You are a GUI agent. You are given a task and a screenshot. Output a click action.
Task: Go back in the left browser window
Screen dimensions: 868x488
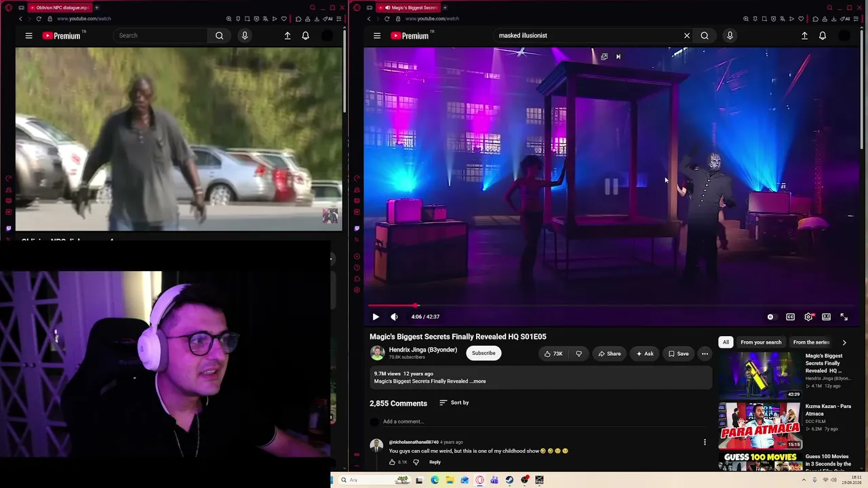[x=20, y=19]
